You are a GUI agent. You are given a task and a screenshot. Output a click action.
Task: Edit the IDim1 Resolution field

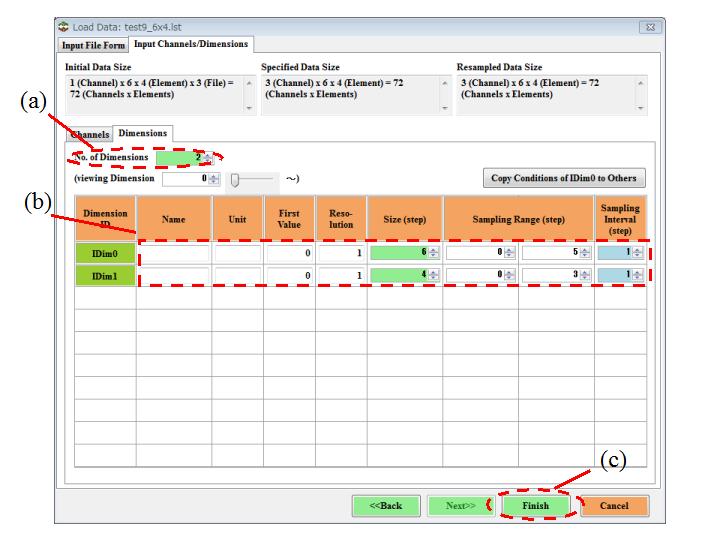340,275
